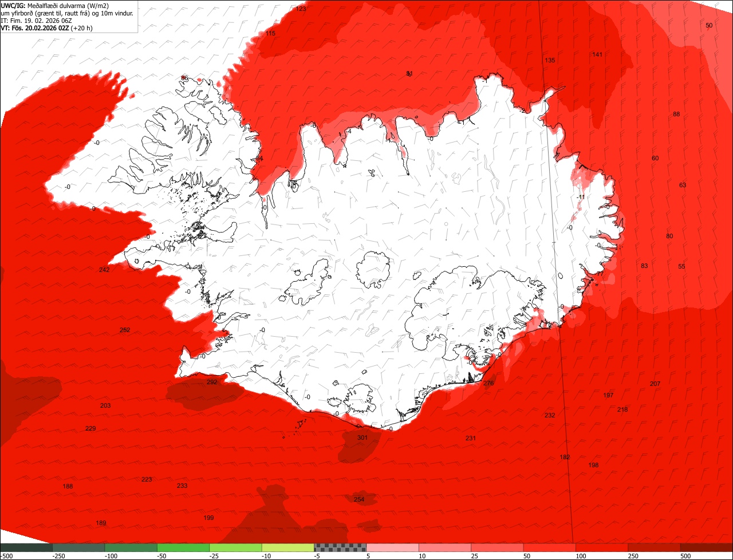Click the map value 50 in the top-right corner
This screenshot has height=560, width=733.
(x=709, y=25)
